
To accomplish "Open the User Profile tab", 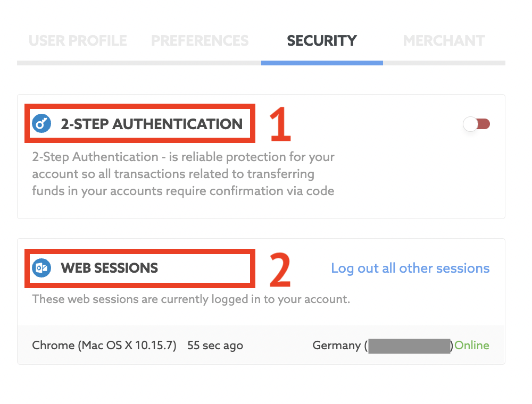I will pos(78,41).
